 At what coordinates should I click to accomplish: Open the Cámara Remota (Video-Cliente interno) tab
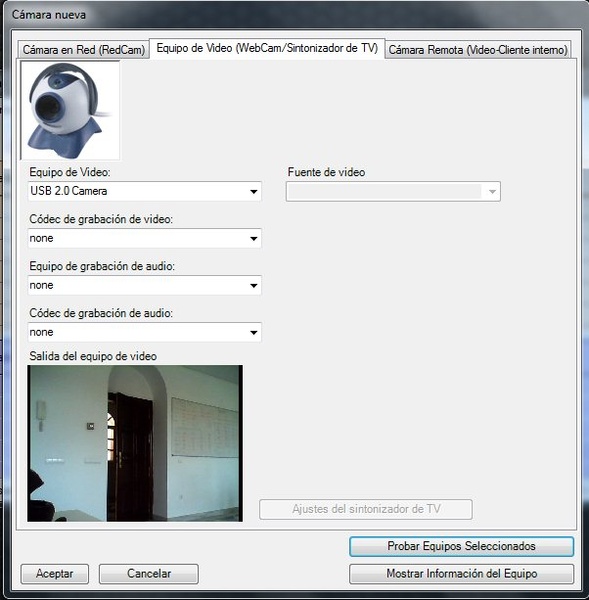pyautogui.click(x=478, y=49)
